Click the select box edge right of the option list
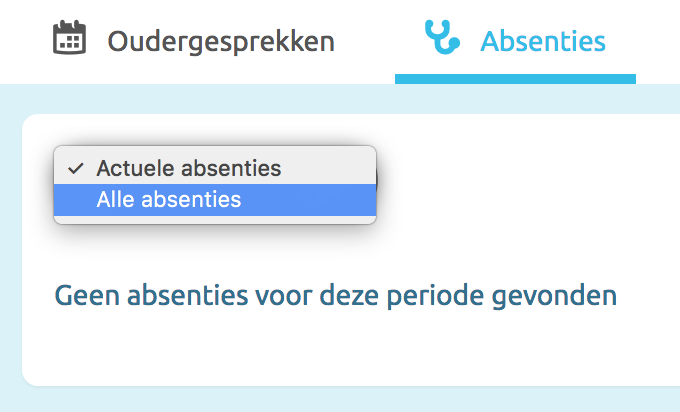 (x=379, y=178)
